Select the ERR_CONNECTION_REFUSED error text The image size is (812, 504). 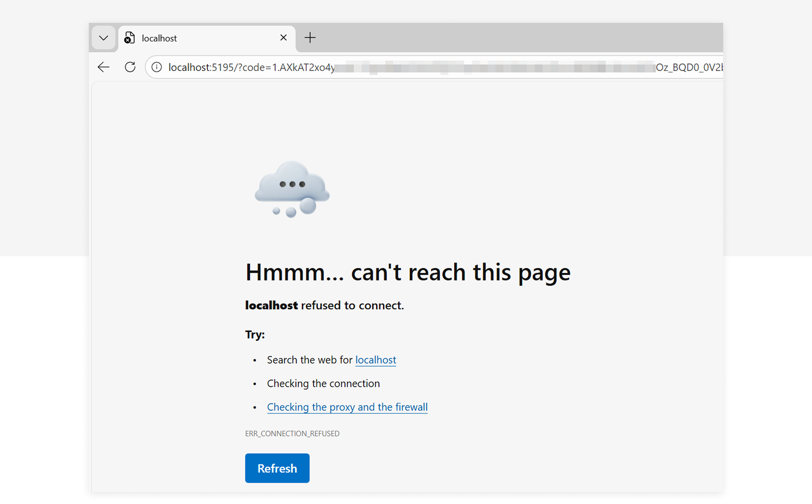click(292, 433)
